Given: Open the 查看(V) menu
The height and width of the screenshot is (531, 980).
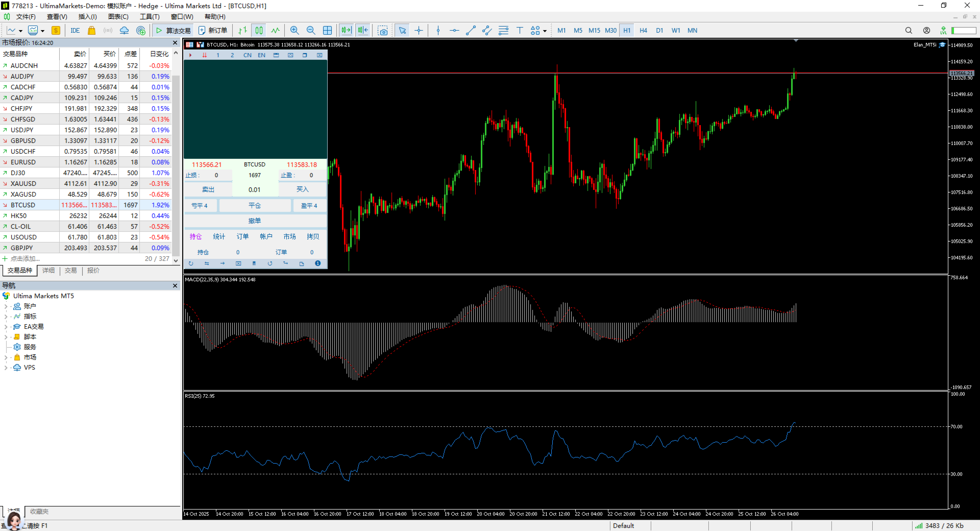Looking at the screenshot, I should (x=57, y=17).
